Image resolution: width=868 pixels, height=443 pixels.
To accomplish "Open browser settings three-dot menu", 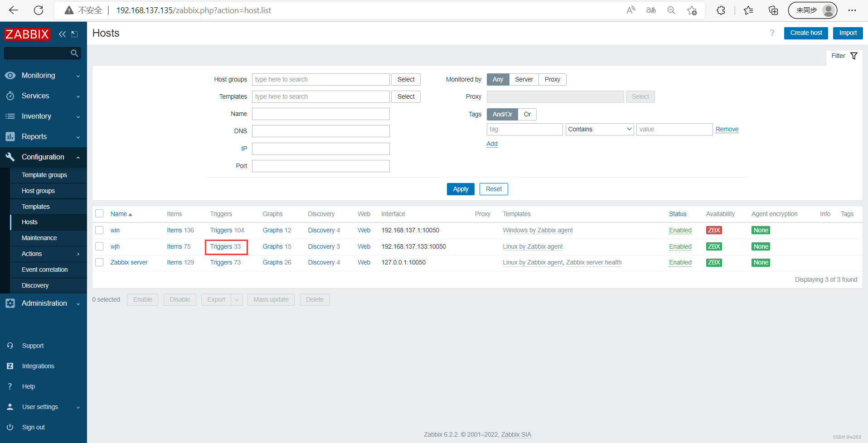I will [852, 10].
